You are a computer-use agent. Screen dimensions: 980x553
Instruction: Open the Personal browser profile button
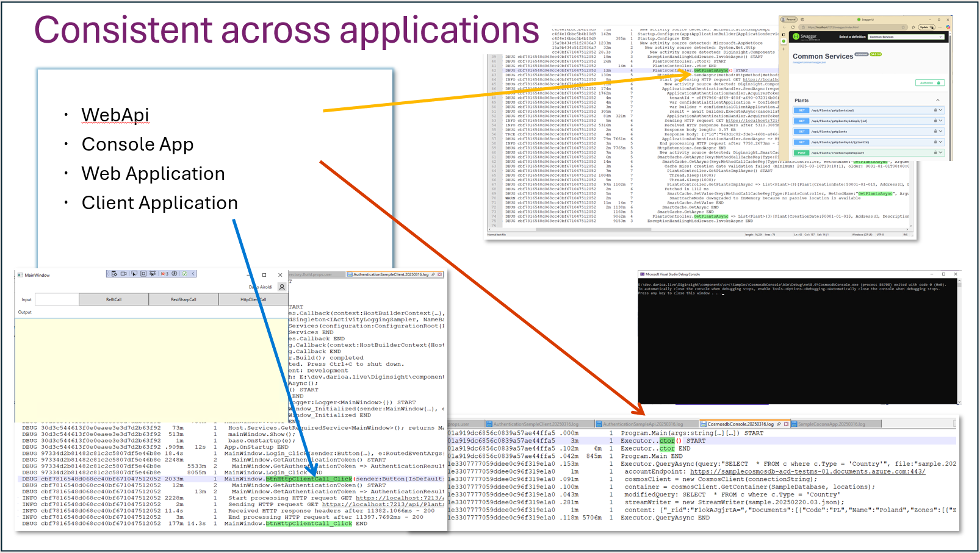(x=789, y=20)
